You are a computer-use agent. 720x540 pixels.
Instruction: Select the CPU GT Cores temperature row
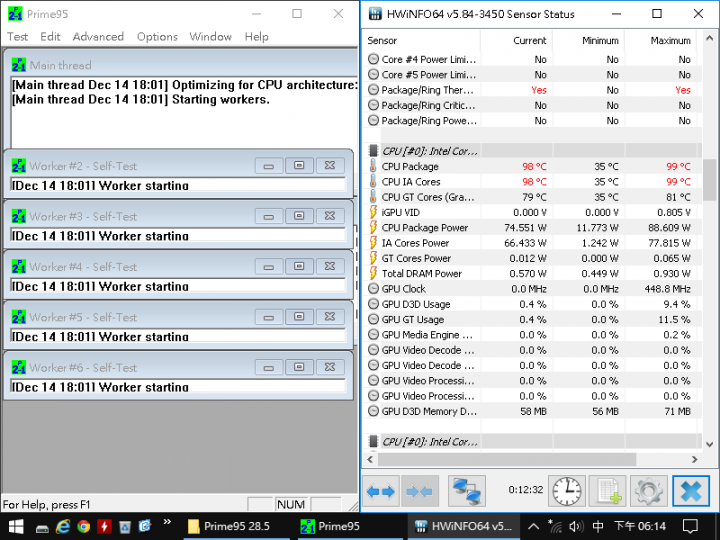pyautogui.click(x=533, y=197)
